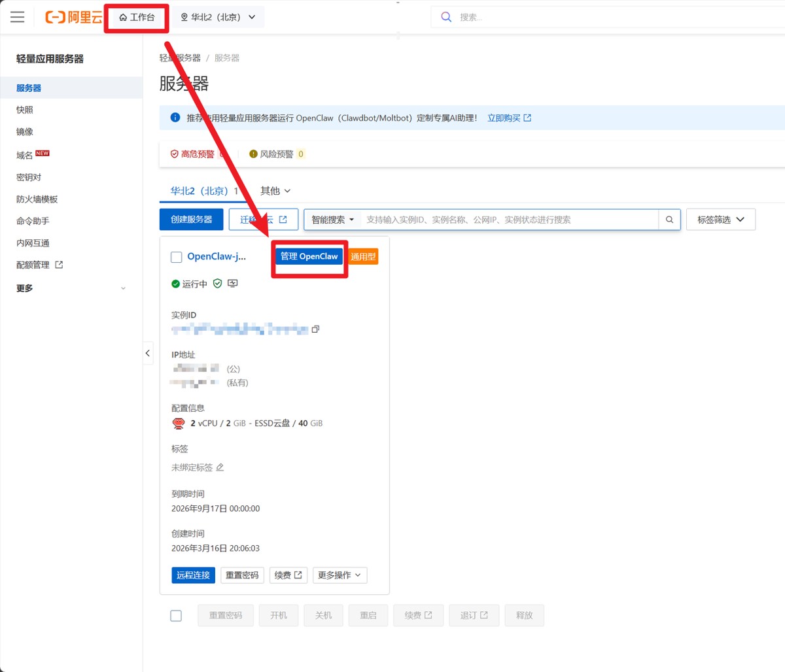Edit tags with the pencil icon
785x672 pixels.
220,467
